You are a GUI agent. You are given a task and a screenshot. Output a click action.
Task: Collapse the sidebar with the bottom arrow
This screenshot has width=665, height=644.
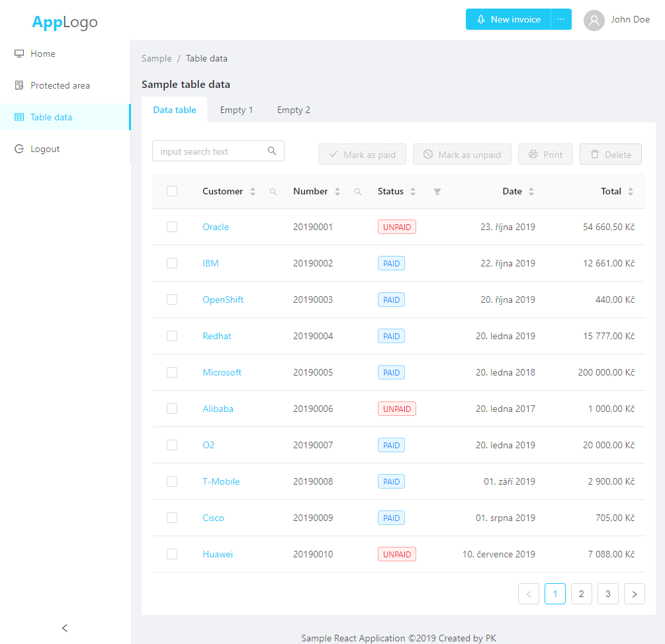[65, 628]
